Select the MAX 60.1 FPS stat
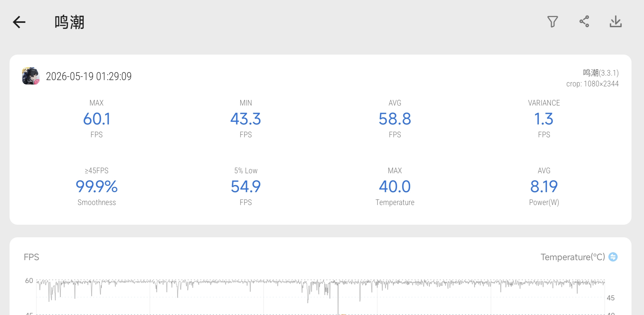 tap(97, 119)
